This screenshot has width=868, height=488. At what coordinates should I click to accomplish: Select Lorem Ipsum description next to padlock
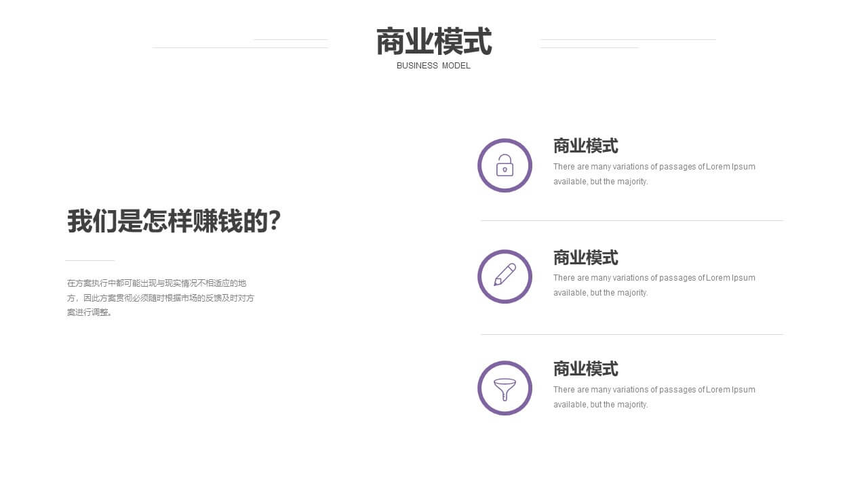click(654, 174)
